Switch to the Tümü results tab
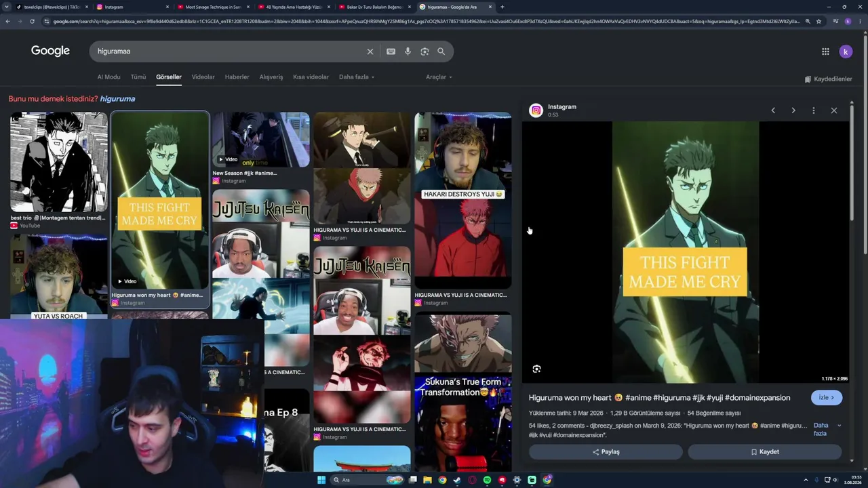The image size is (868, 488). (x=138, y=77)
